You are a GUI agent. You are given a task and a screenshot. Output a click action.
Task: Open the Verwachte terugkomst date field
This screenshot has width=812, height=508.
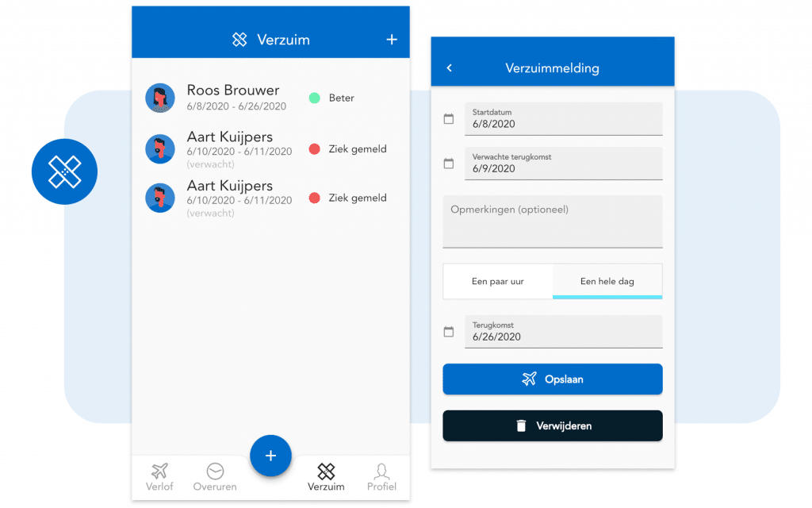563,164
